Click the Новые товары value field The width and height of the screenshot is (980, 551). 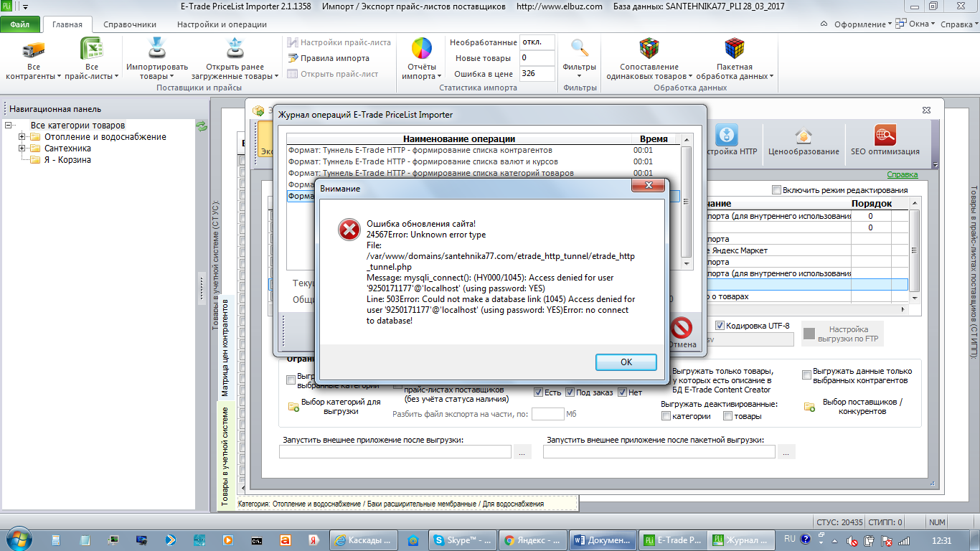pyautogui.click(x=537, y=58)
